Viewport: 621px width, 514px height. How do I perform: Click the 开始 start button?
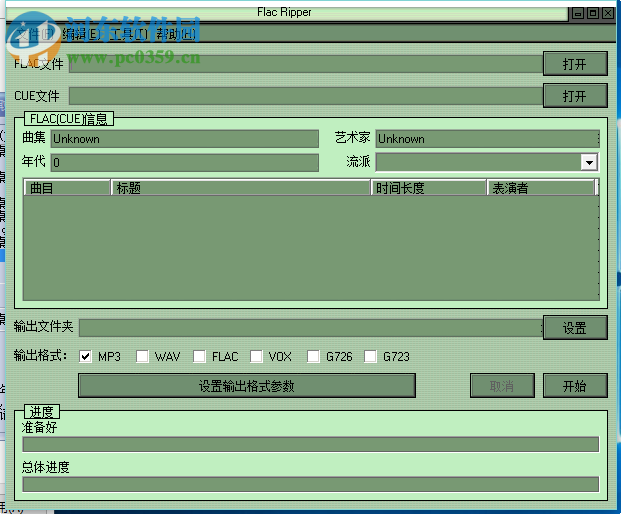click(x=575, y=385)
